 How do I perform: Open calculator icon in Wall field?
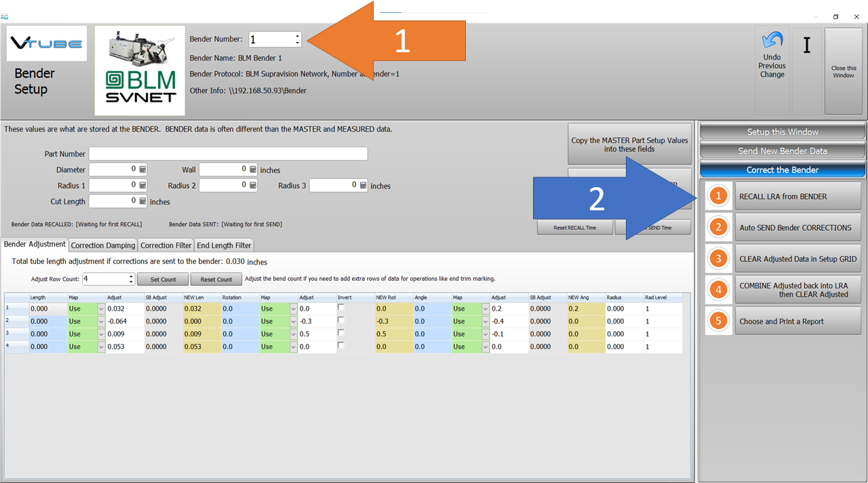click(x=253, y=169)
